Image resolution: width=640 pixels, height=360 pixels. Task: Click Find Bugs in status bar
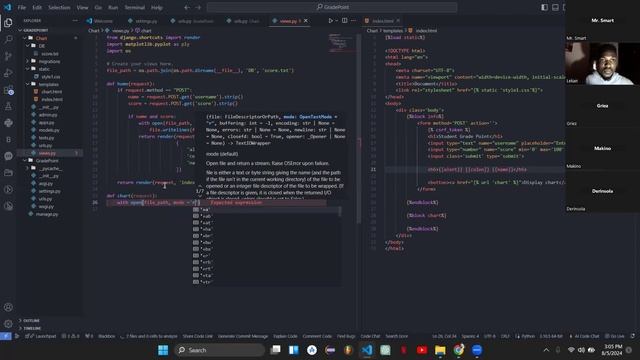tap(346, 336)
